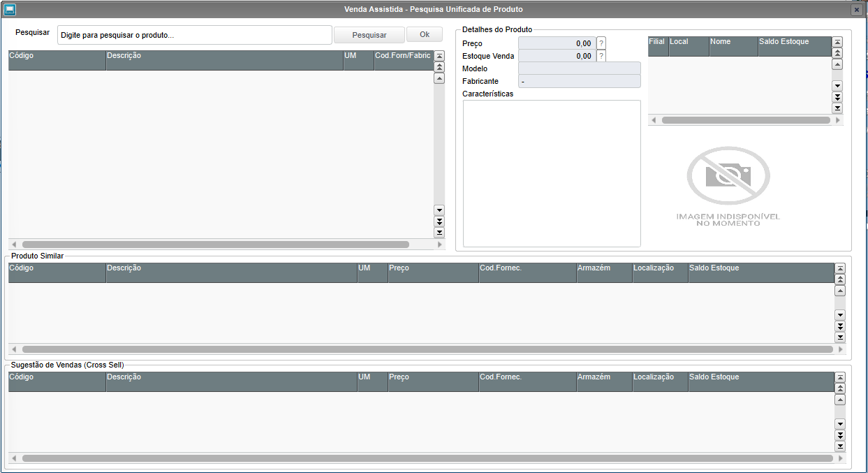Click the Cross Sell horizontal scrollbar
868x473 pixels.
pyautogui.click(x=427, y=458)
